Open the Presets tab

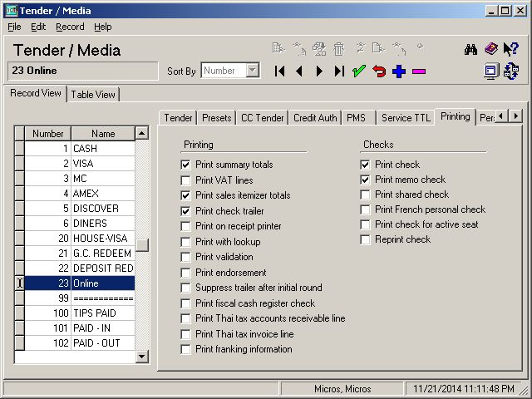tap(216, 118)
